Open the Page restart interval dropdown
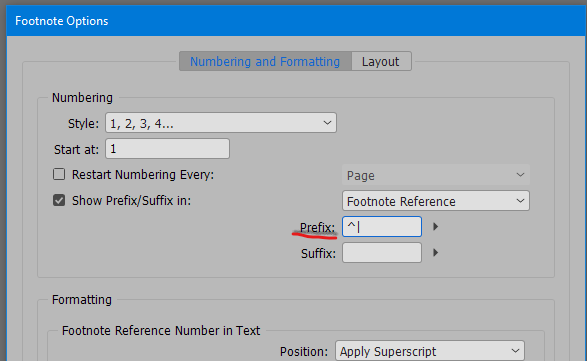The image size is (587, 361). [436, 175]
